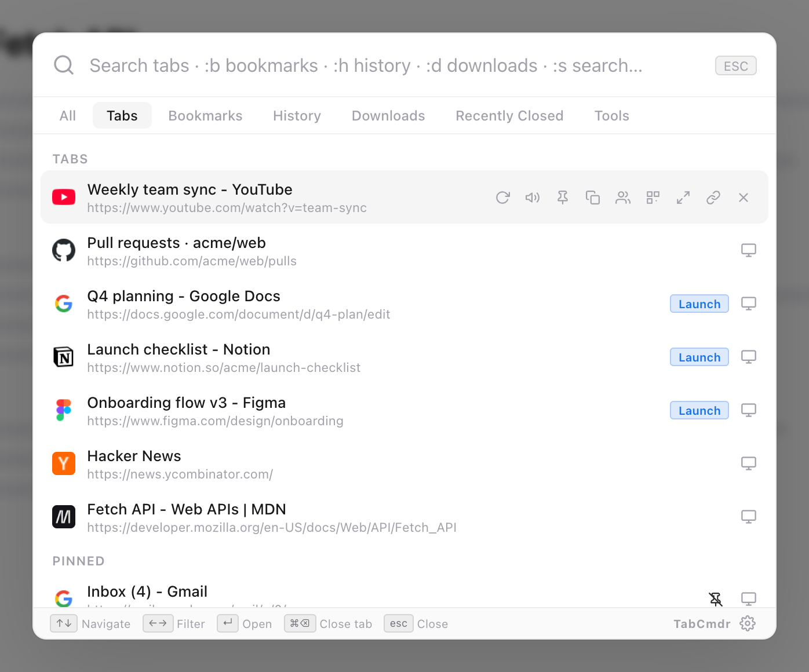Open 'Onboarding flow v3 - Figma' tab

[404, 410]
